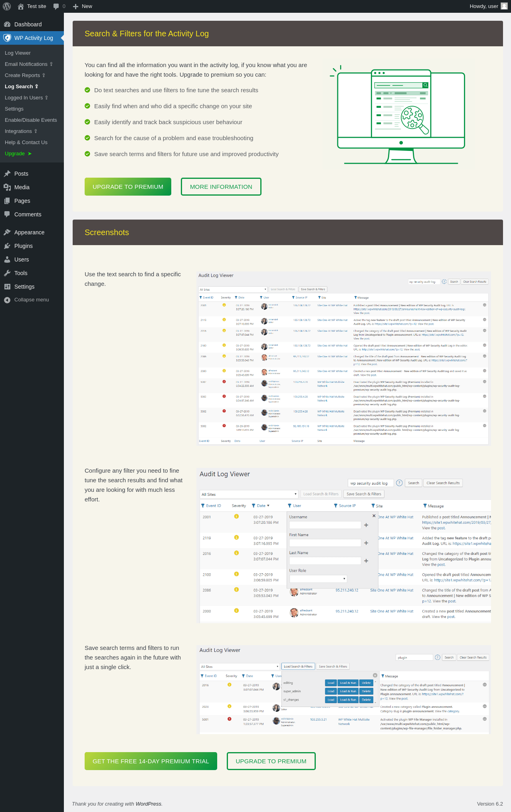Click heading 'Search & Filters for the Activity Log'
This screenshot has width=511, height=812.
(147, 34)
